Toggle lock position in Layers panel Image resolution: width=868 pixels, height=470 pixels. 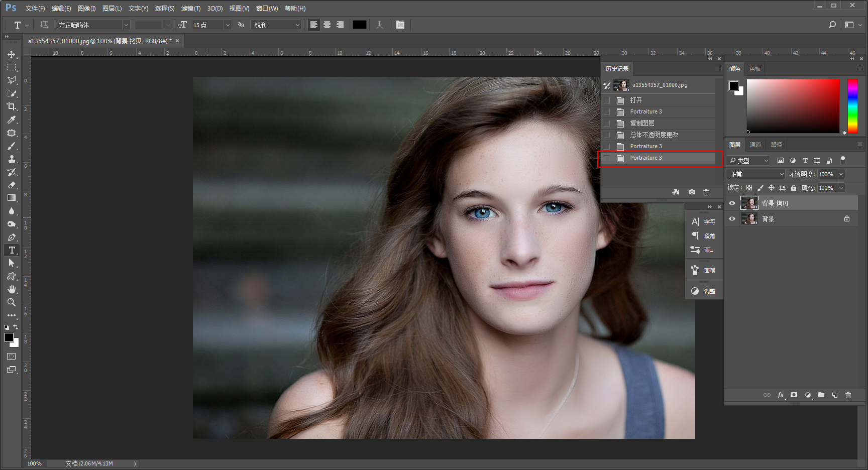tap(771, 188)
